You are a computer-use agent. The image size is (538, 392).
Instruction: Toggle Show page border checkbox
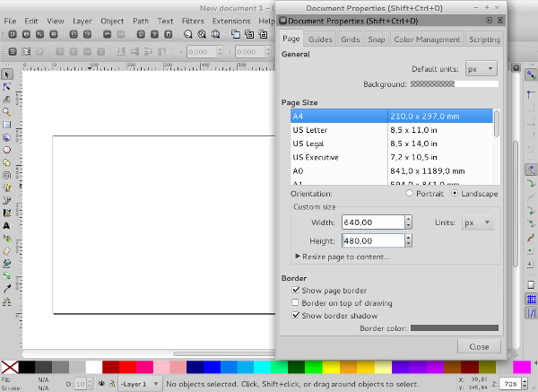[295, 290]
